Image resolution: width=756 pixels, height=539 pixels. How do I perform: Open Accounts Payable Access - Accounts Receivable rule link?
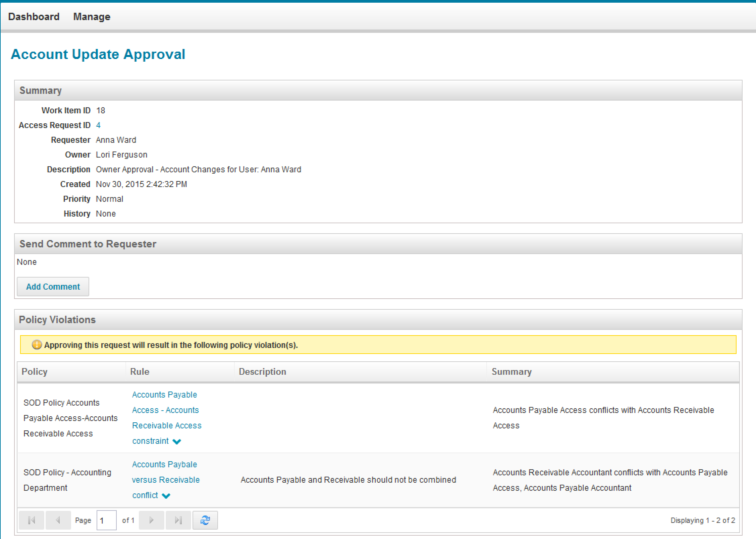167,418
